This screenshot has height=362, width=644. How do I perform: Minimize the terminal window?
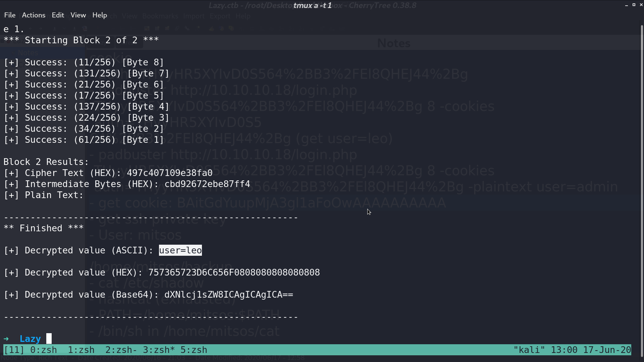pyautogui.click(x=627, y=5)
